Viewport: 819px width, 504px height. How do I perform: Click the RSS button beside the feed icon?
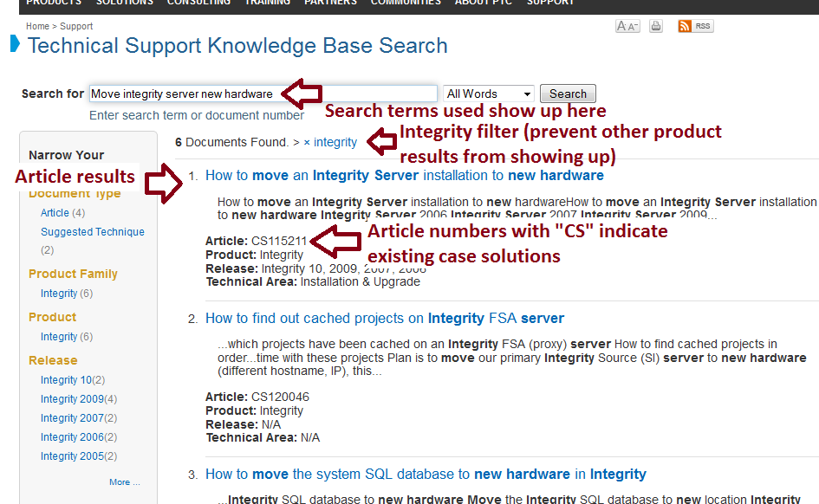click(x=703, y=26)
